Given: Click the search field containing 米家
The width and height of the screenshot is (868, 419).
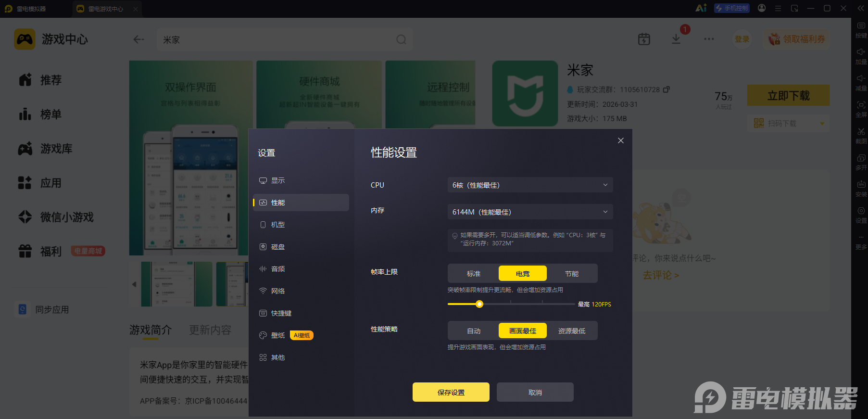Looking at the screenshot, I should click(285, 39).
